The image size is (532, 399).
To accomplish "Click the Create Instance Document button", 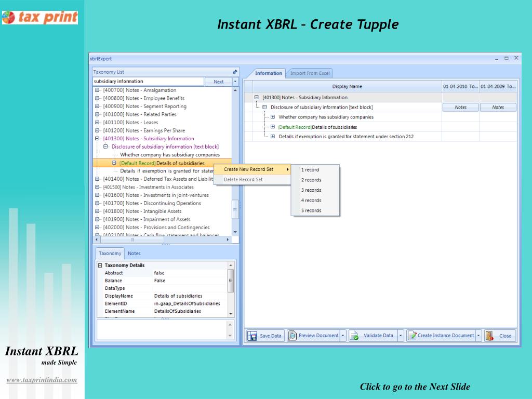I will pos(441,336).
